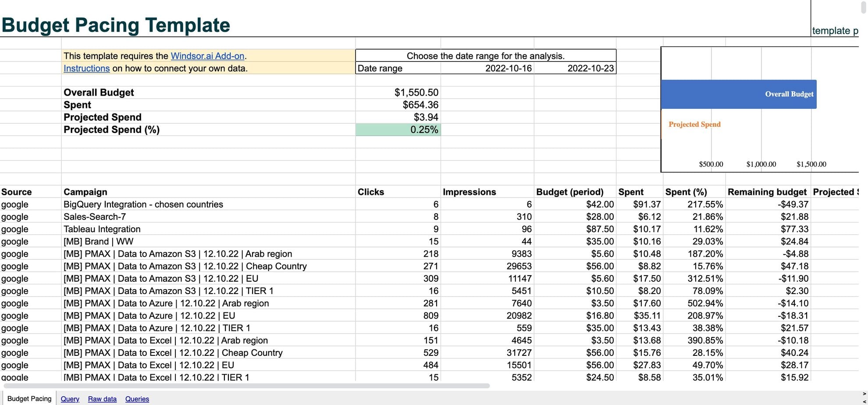Select the Remaining budget column header
The height and width of the screenshot is (405, 868).
click(x=767, y=192)
